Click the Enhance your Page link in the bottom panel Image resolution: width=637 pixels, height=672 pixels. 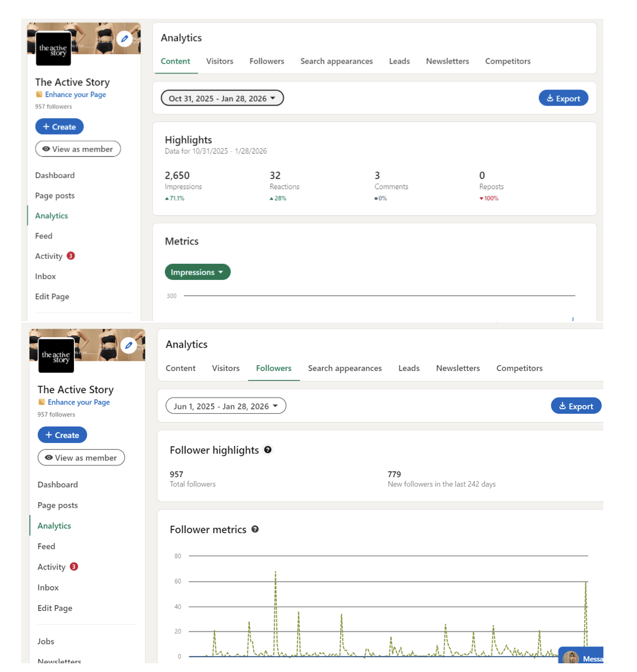click(78, 402)
